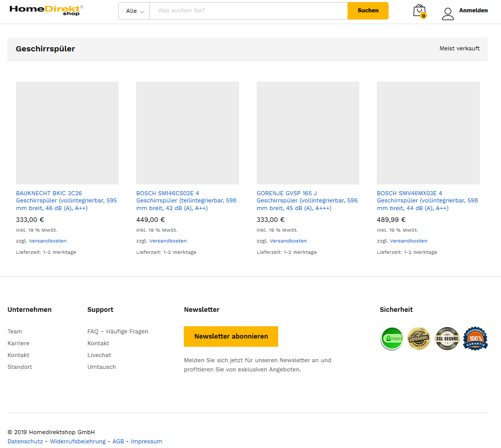
Task: Open Kontakt under the Support column
Action: click(x=99, y=343)
